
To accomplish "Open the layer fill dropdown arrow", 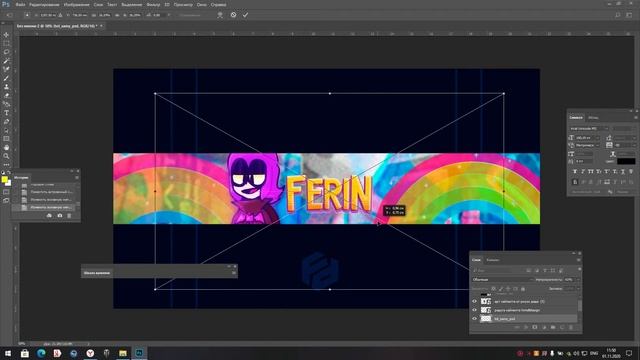I will [578, 289].
